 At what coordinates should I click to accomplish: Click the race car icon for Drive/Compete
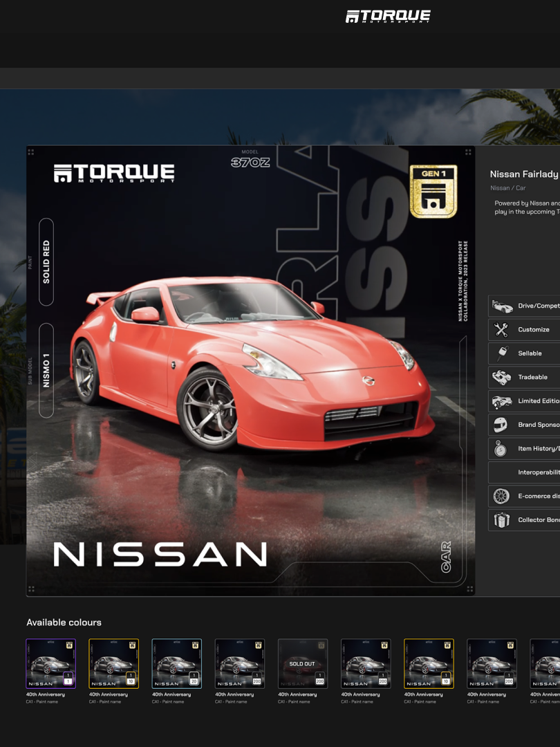(501, 306)
